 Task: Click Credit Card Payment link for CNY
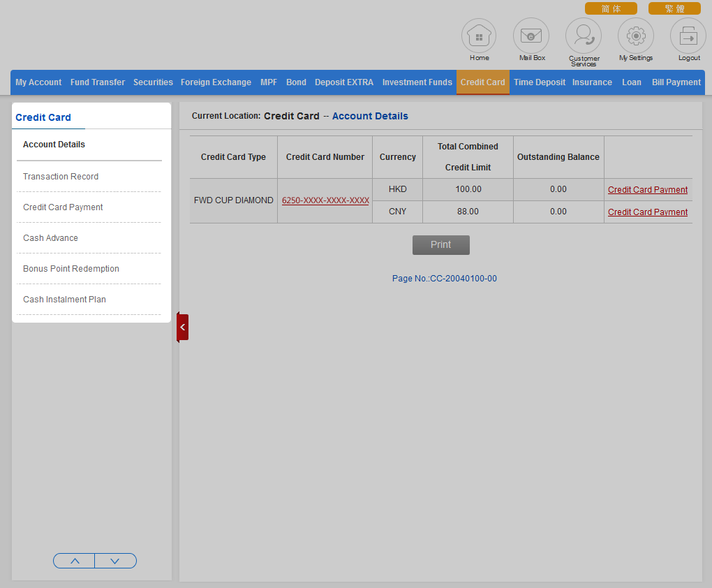point(648,212)
